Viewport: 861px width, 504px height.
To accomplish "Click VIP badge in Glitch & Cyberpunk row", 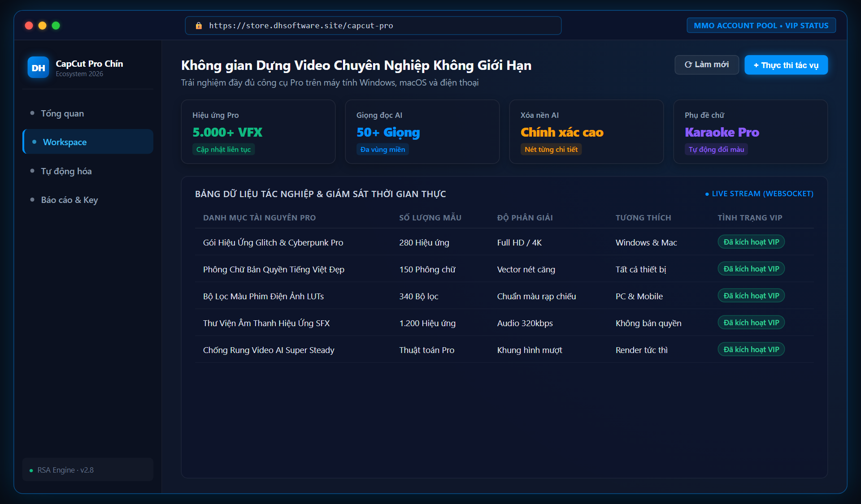I will coord(751,242).
